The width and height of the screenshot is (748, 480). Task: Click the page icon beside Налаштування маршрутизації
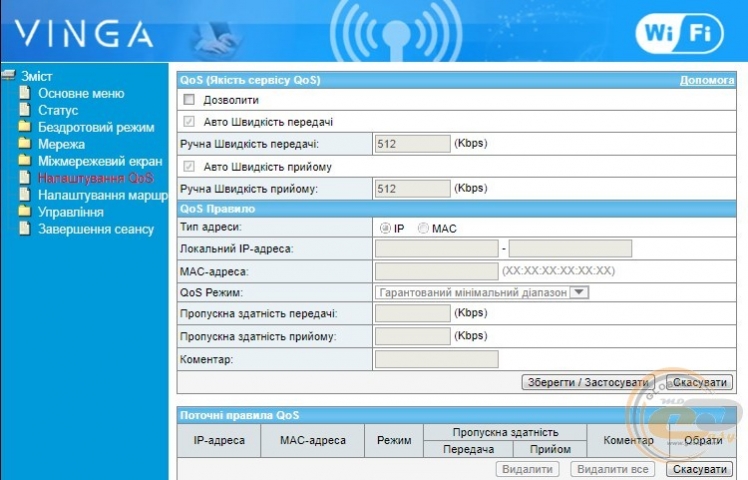25,194
